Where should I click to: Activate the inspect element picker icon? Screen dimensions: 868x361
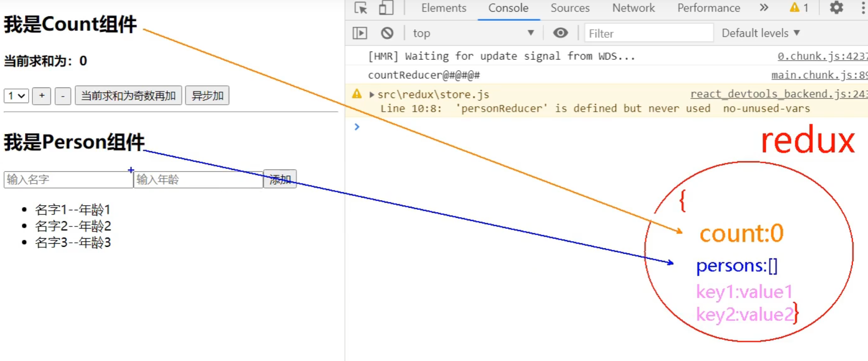[361, 8]
